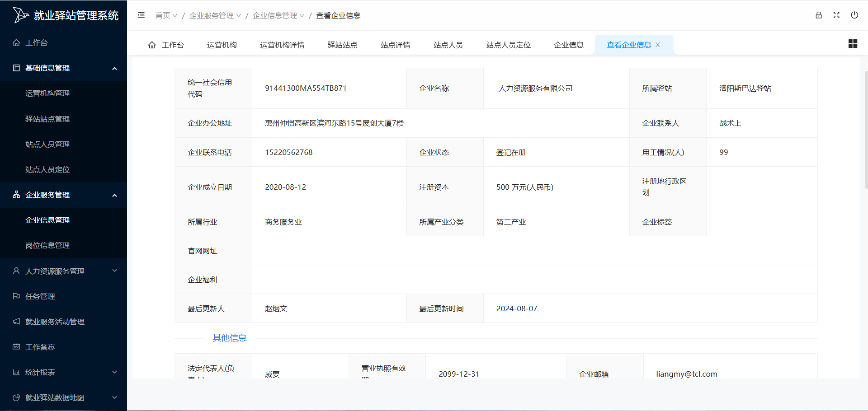The image size is (868, 411).
Task: Close the 查看企业信息 tab
Action: pos(658,45)
